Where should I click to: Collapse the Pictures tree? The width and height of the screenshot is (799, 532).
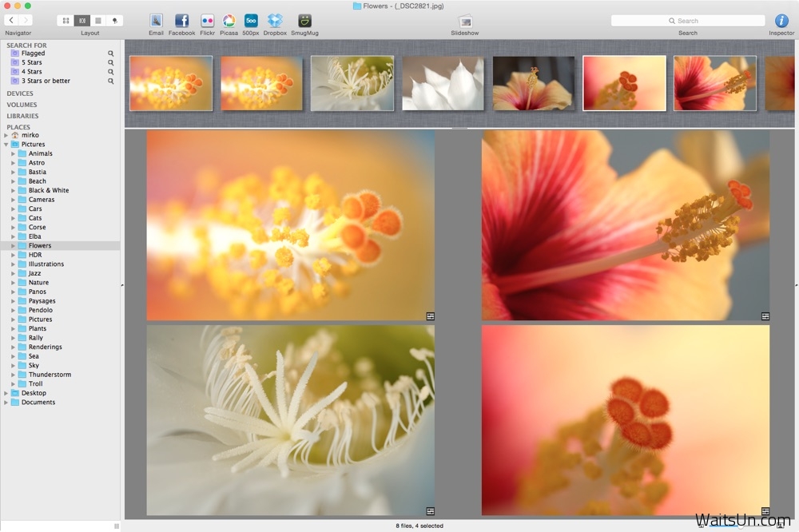pos(7,144)
